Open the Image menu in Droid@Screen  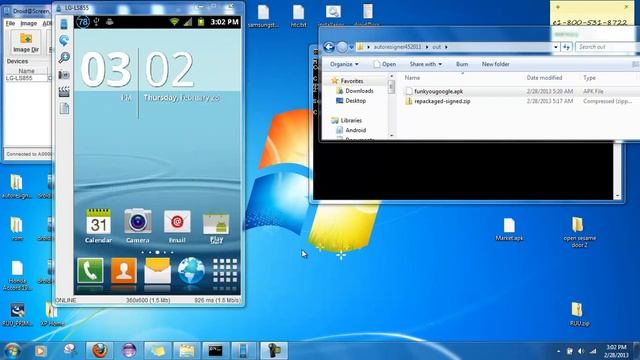tap(29, 24)
